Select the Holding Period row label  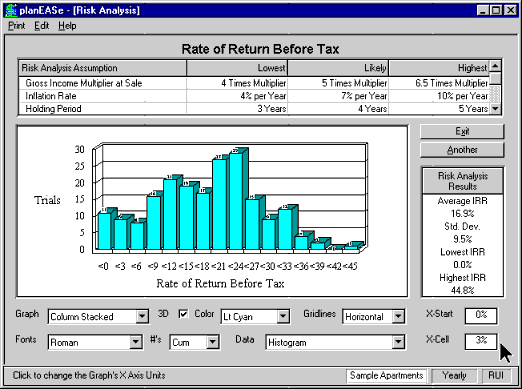53,109
